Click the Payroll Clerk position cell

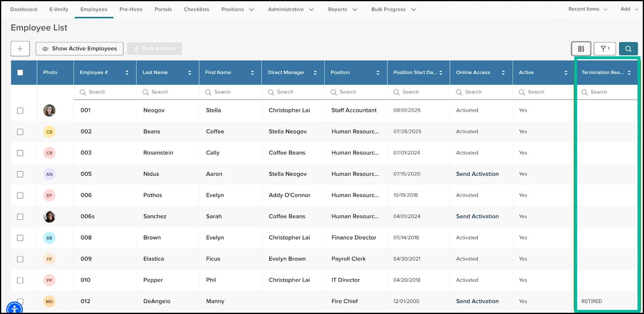(349, 258)
